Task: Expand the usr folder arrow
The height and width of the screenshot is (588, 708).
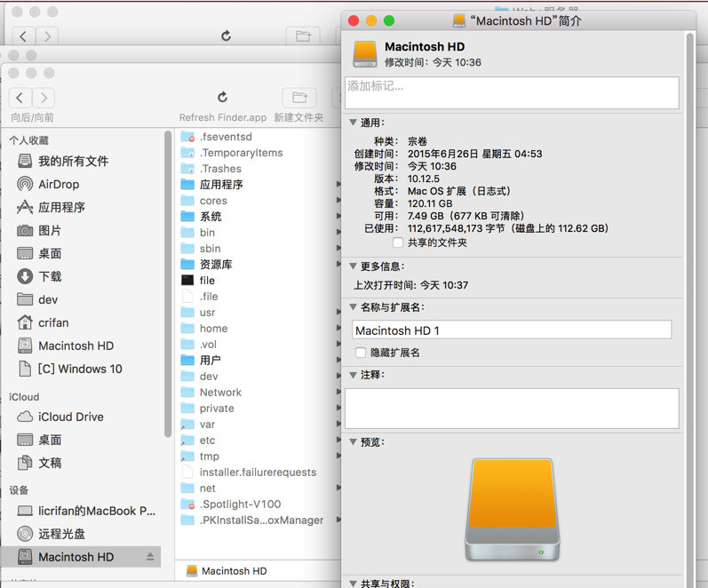Action: 338,312
